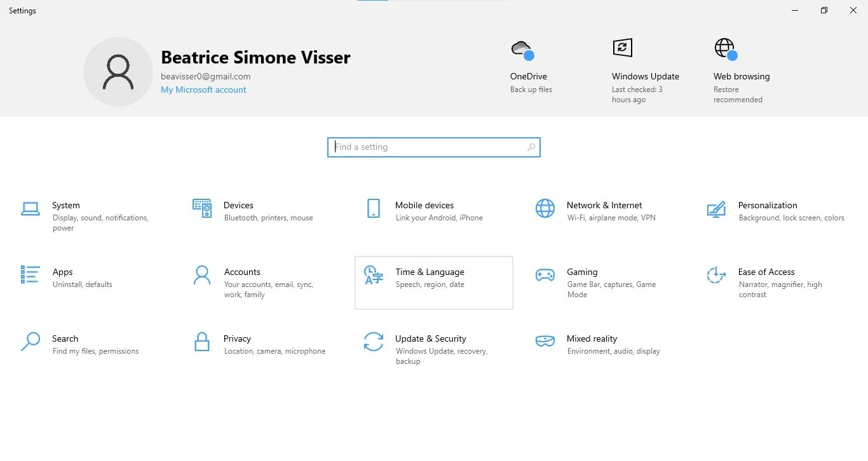Click 'Speech, region, date' description

pos(430,284)
